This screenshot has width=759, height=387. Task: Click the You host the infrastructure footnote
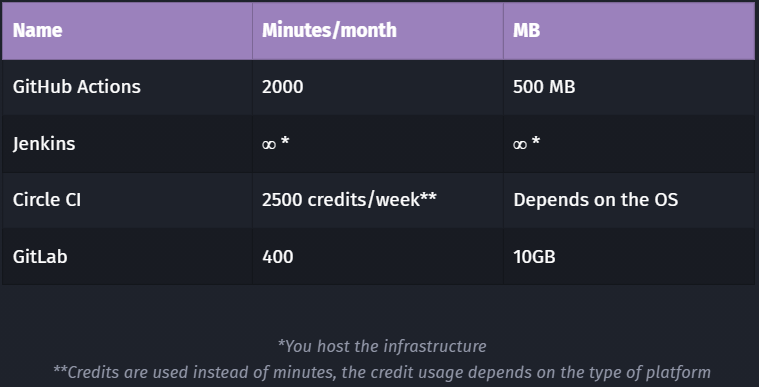tap(382, 347)
